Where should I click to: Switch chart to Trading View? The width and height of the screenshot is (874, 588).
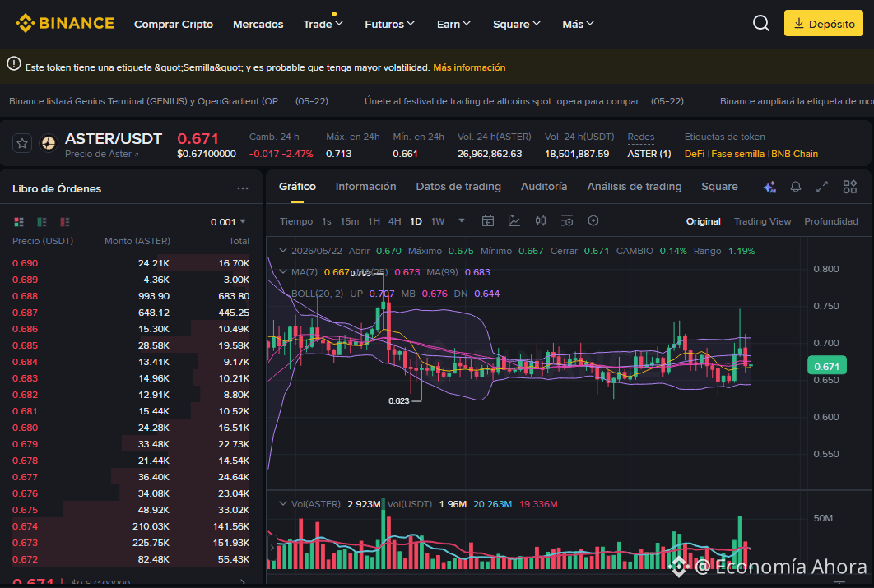tap(763, 221)
